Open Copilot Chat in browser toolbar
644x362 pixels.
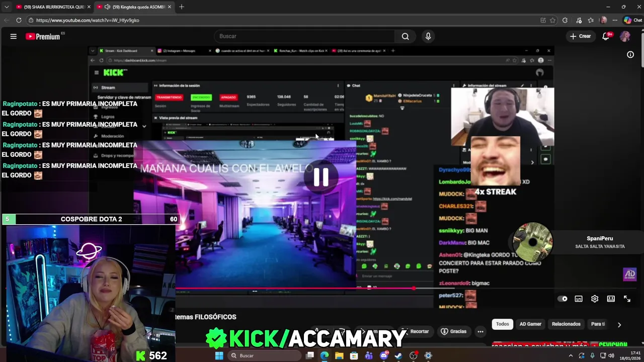click(x=632, y=20)
